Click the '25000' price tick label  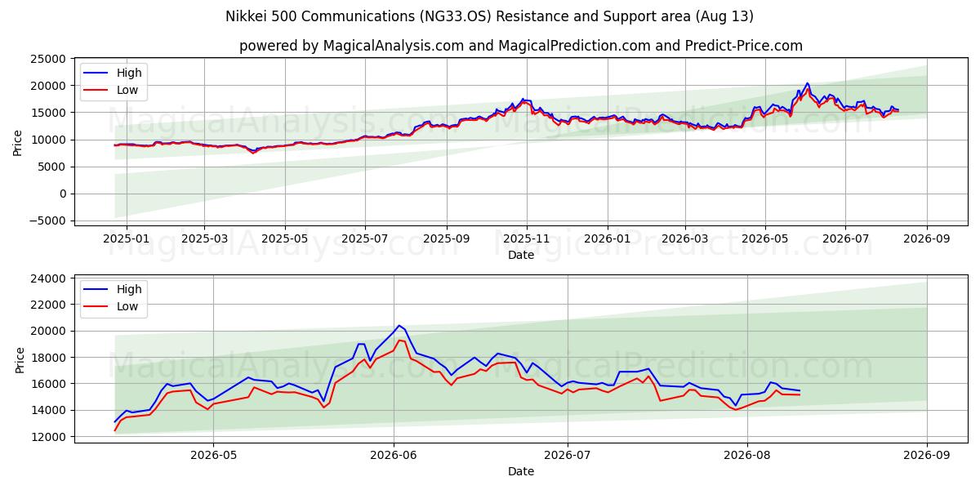click(x=49, y=59)
